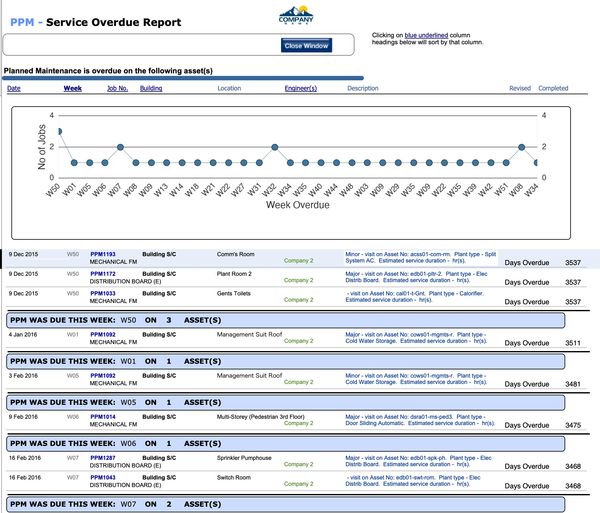This screenshot has width=600, height=513.
Task: Sort by the Building column heading
Action: [x=151, y=88]
